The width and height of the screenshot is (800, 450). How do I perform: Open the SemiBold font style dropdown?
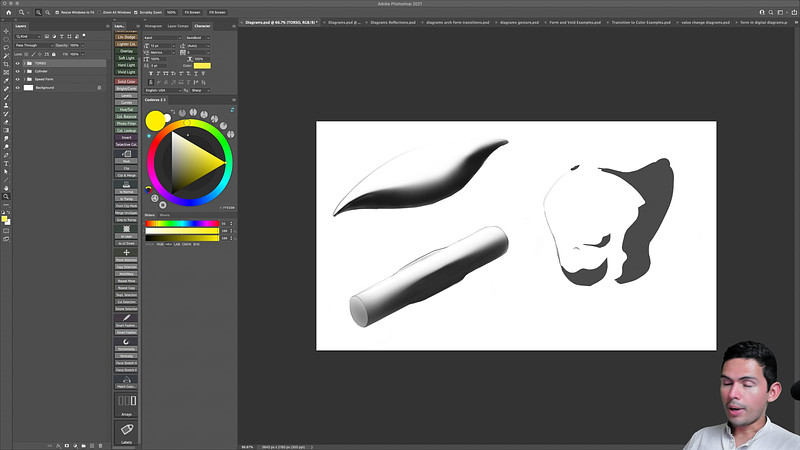coord(197,38)
